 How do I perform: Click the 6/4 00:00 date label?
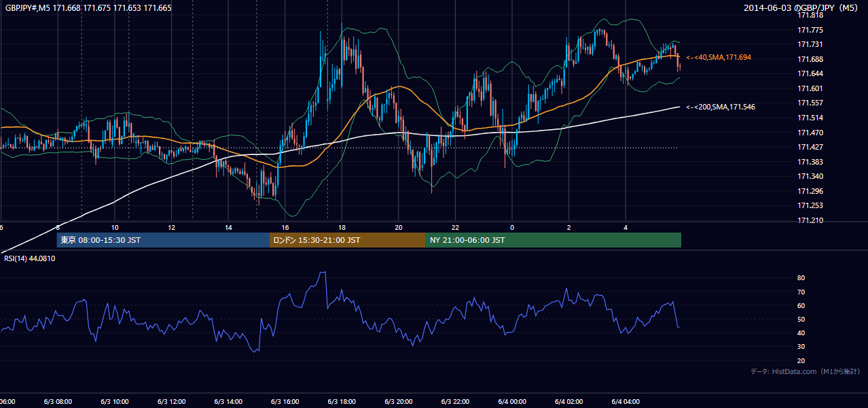[x=512, y=402]
